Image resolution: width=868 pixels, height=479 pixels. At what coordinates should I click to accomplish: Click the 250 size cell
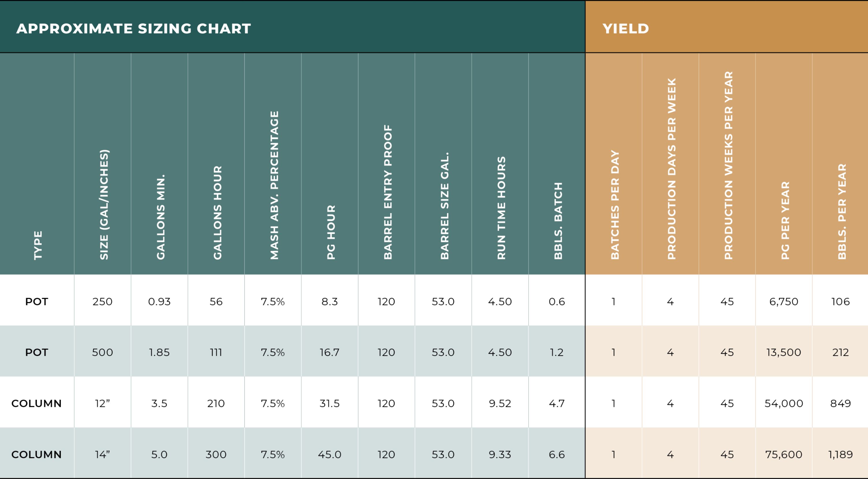[x=102, y=302]
